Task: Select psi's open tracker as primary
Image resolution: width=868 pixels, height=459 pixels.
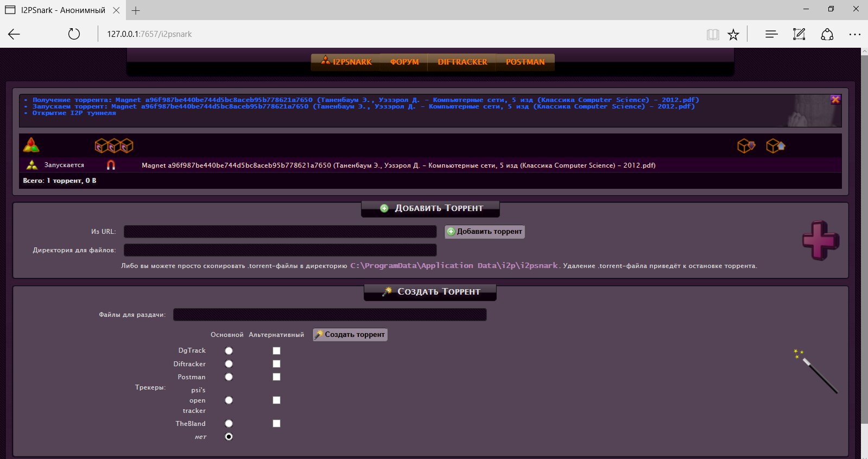Action: (x=229, y=400)
